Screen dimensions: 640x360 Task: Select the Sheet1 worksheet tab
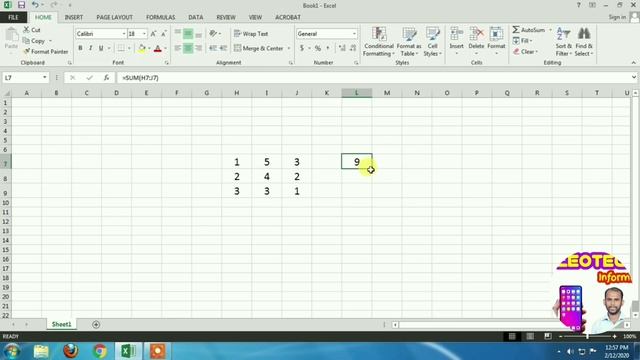61,324
